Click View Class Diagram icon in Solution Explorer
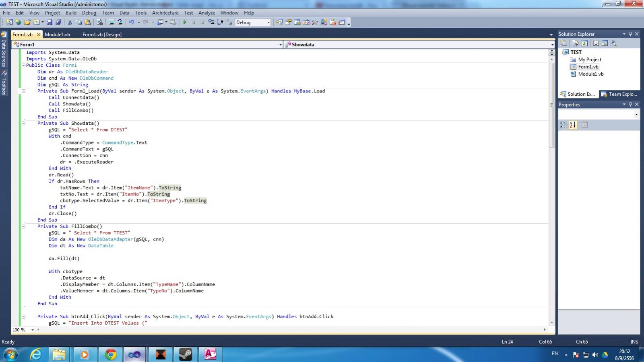644x362 pixels. (613, 43)
